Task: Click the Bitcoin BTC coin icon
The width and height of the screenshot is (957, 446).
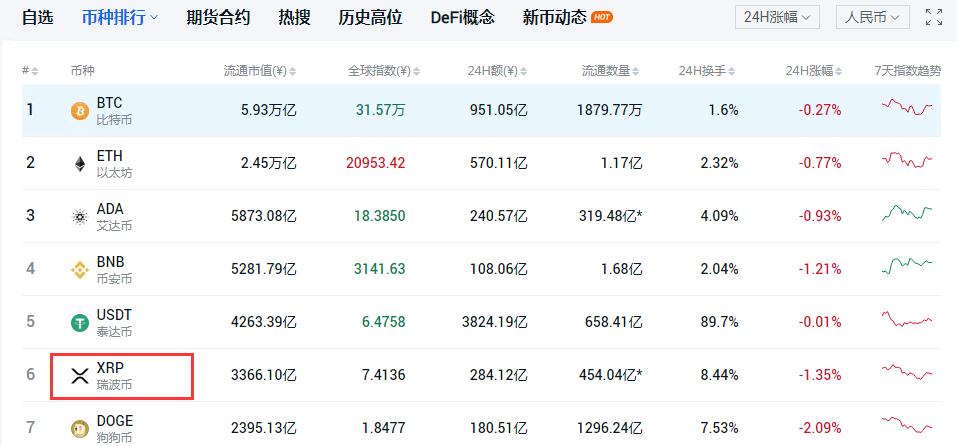Action: [x=80, y=110]
